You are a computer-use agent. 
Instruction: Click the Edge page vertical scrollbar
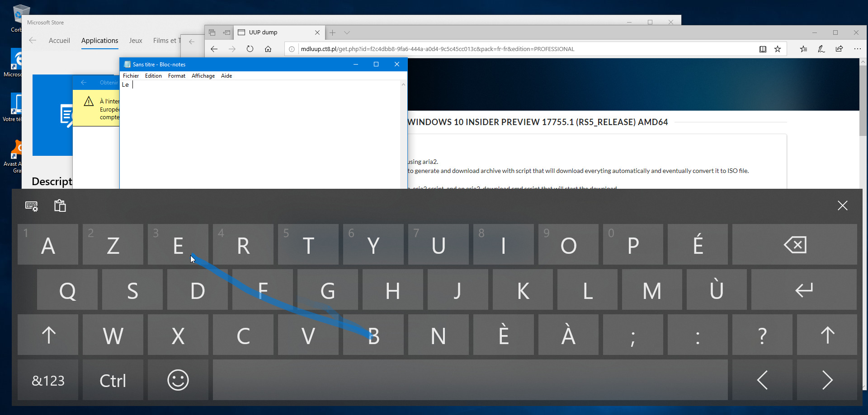click(x=863, y=100)
